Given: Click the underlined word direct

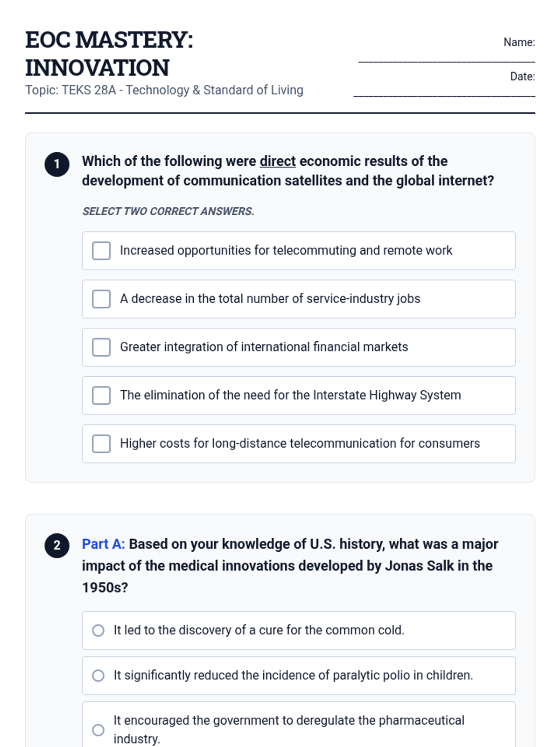Looking at the screenshot, I should (278, 161).
